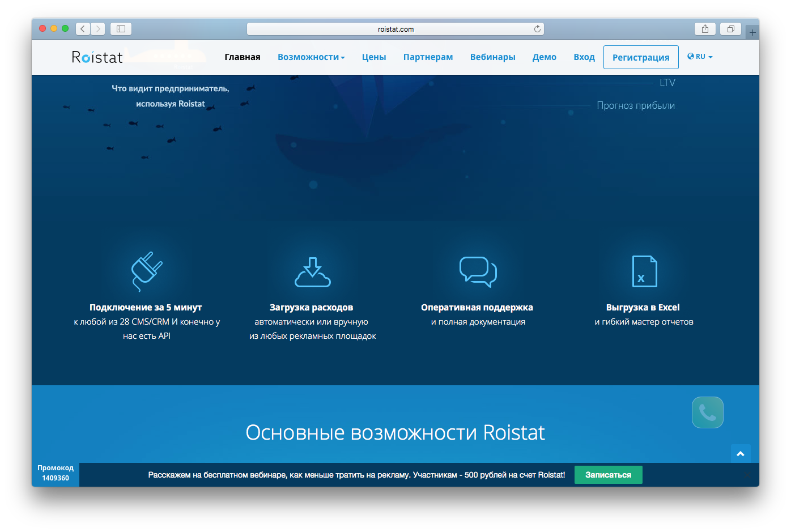
Task: Click Оперативная поддержка heading
Action: coord(477,308)
